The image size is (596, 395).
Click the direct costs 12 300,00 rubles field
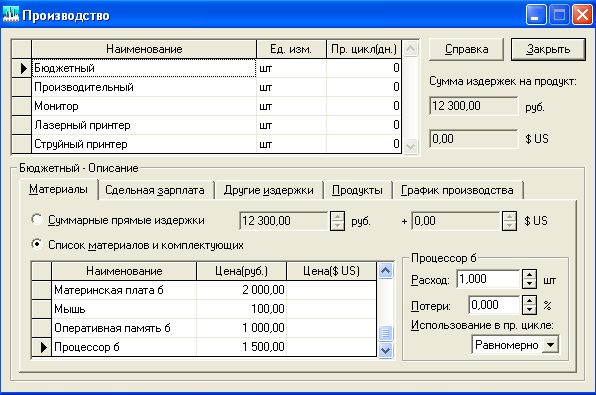point(283,221)
